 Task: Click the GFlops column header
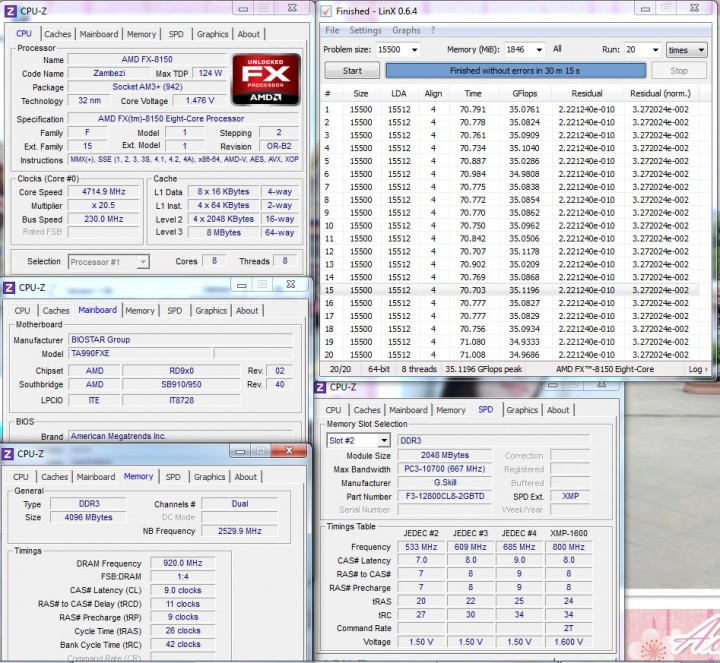(x=524, y=93)
